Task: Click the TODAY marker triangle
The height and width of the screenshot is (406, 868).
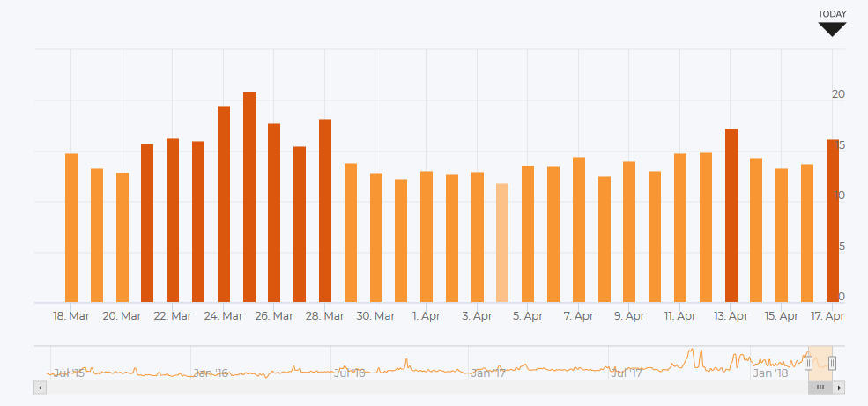Action: point(831,29)
